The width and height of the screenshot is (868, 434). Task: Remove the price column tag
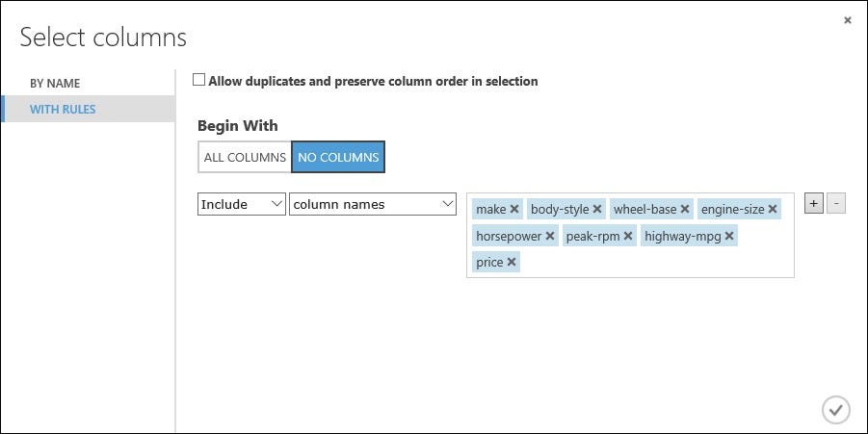click(512, 262)
